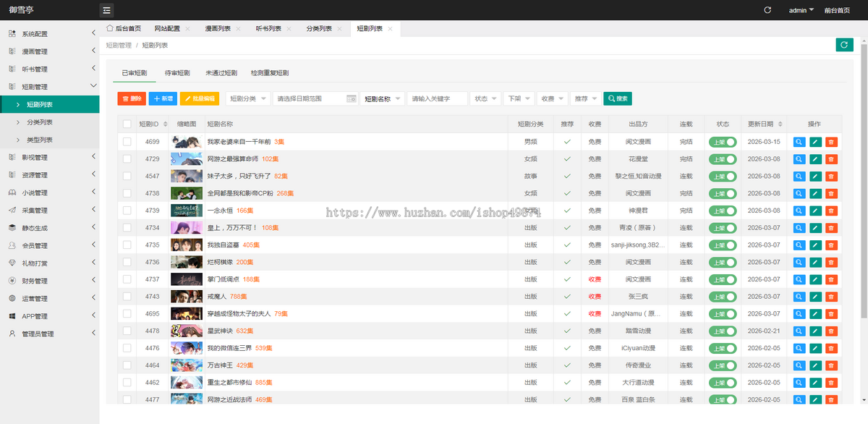Switch to 检测重复短剧 tab

[270, 73]
